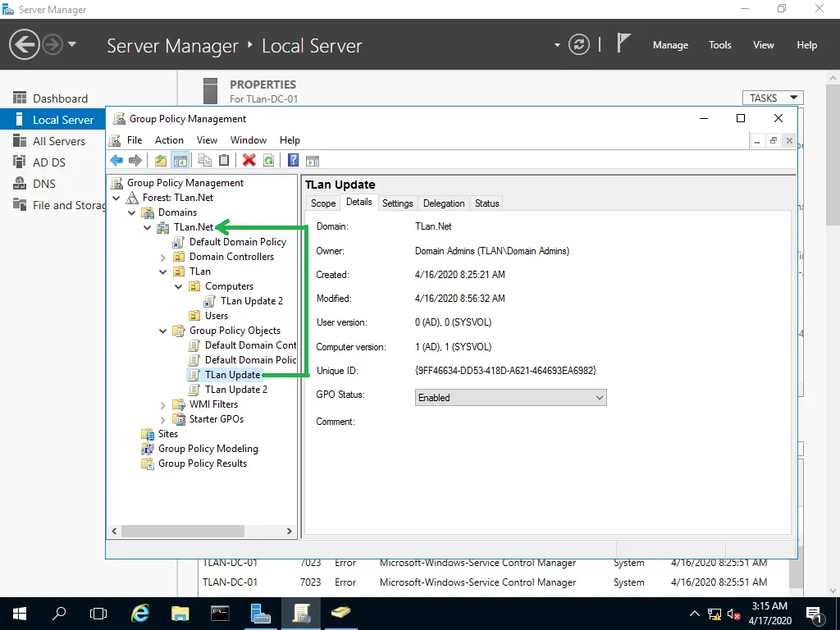Open the navigation history dropdown arrow
This screenshot has height=630, width=840.
tap(72, 44)
